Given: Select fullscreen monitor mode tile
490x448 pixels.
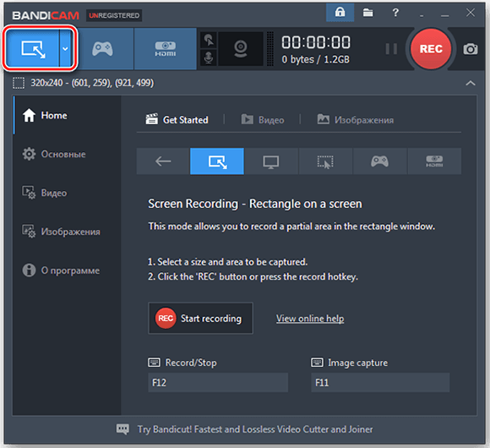Looking at the screenshot, I should (271, 161).
